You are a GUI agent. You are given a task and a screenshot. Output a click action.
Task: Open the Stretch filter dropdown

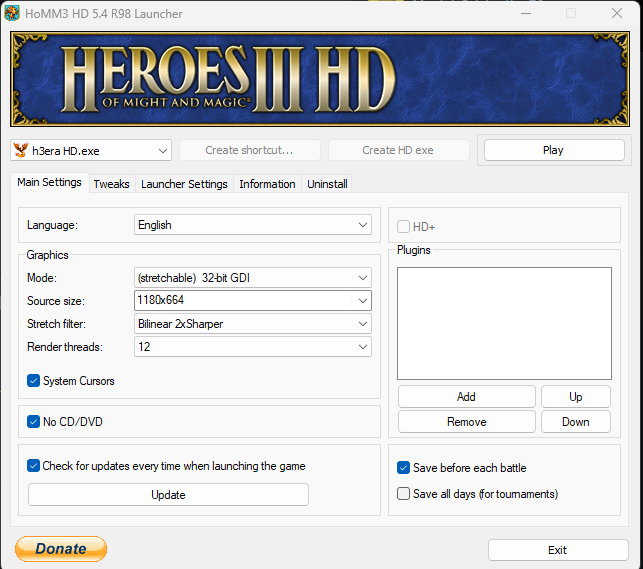coord(253,324)
